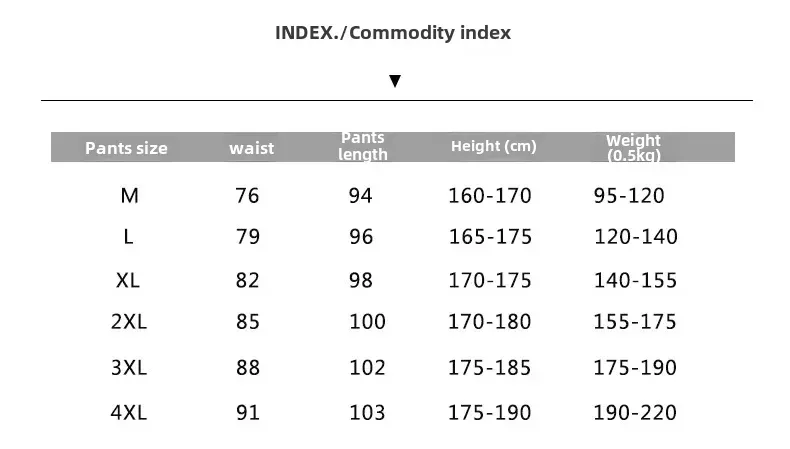
Task: Click pants length value 100 for 2XL
Action: pos(368,322)
